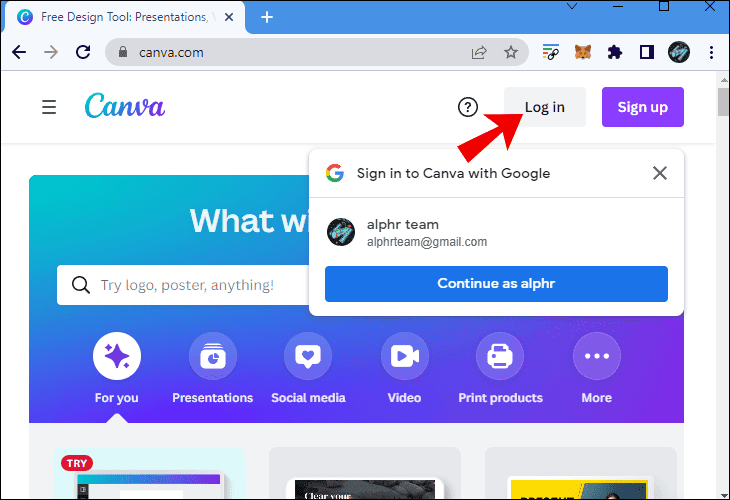Open the Presentations category icon
This screenshot has height=500, width=730.
tap(213, 356)
